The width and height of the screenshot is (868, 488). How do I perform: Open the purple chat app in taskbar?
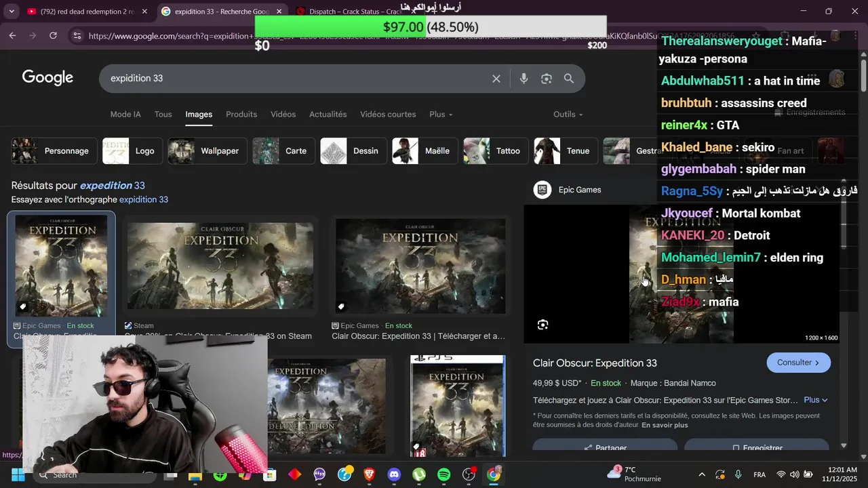point(319,474)
